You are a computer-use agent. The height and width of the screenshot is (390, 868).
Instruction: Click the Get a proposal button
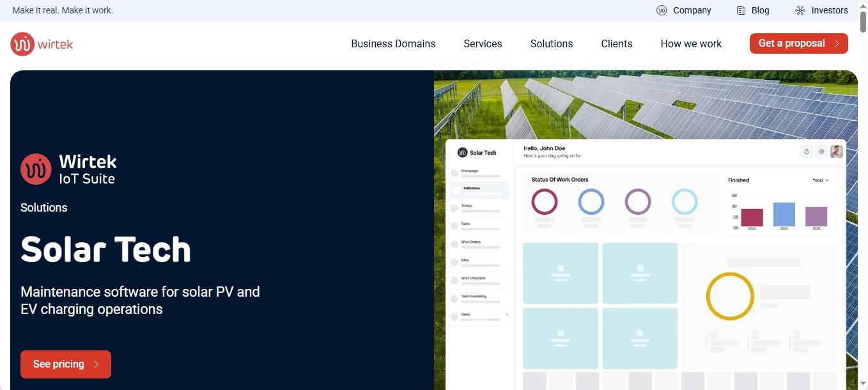tap(799, 43)
